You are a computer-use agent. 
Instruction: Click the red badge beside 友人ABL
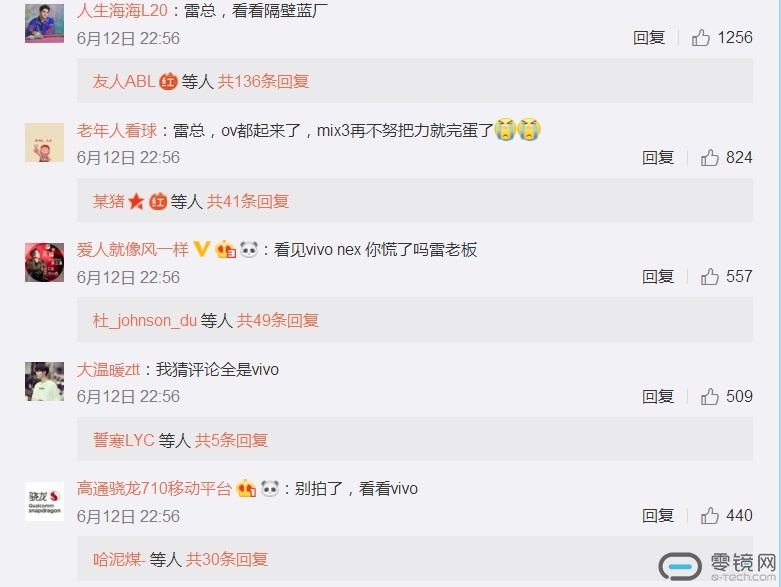[168, 81]
